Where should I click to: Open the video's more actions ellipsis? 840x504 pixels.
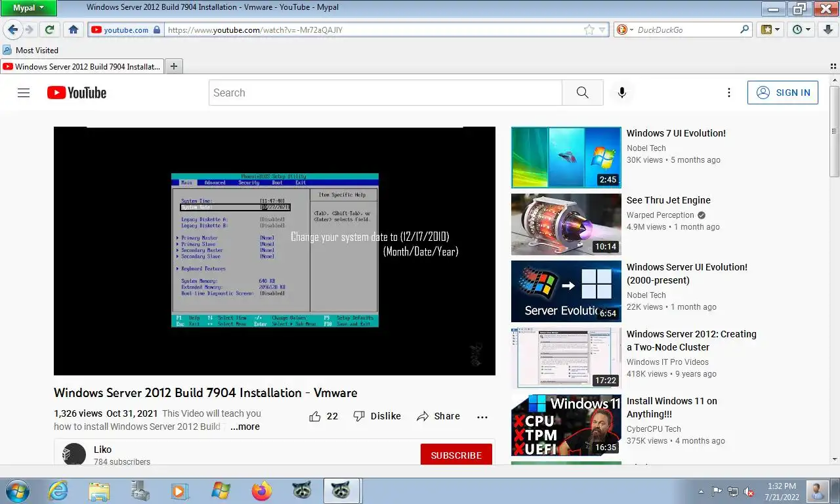click(482, 416)
